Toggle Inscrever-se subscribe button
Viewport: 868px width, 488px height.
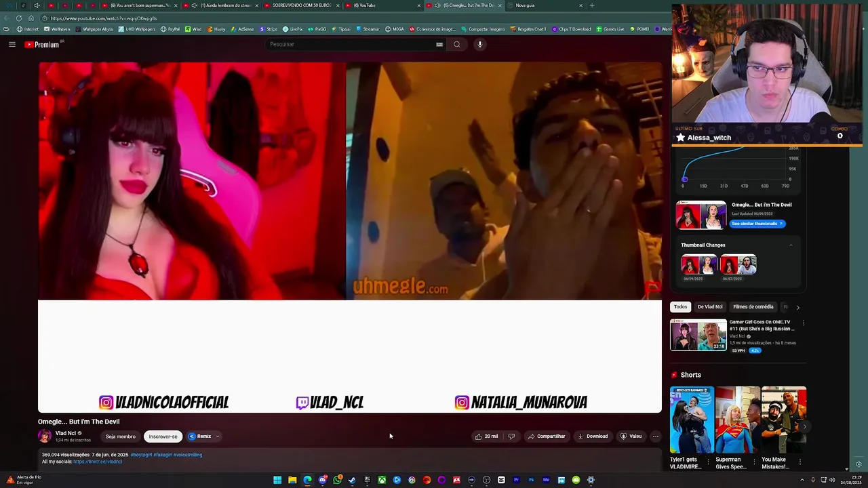163,436
